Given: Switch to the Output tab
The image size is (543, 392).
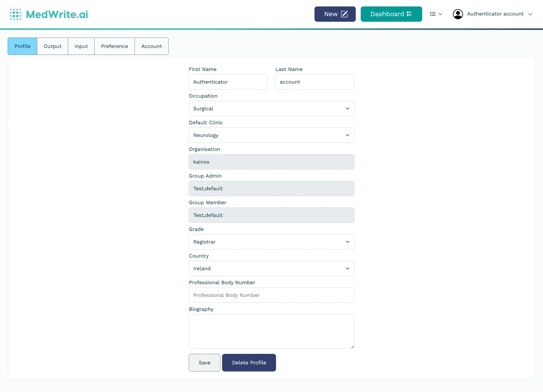Looking at the screenshot, I should click(52, 46).
